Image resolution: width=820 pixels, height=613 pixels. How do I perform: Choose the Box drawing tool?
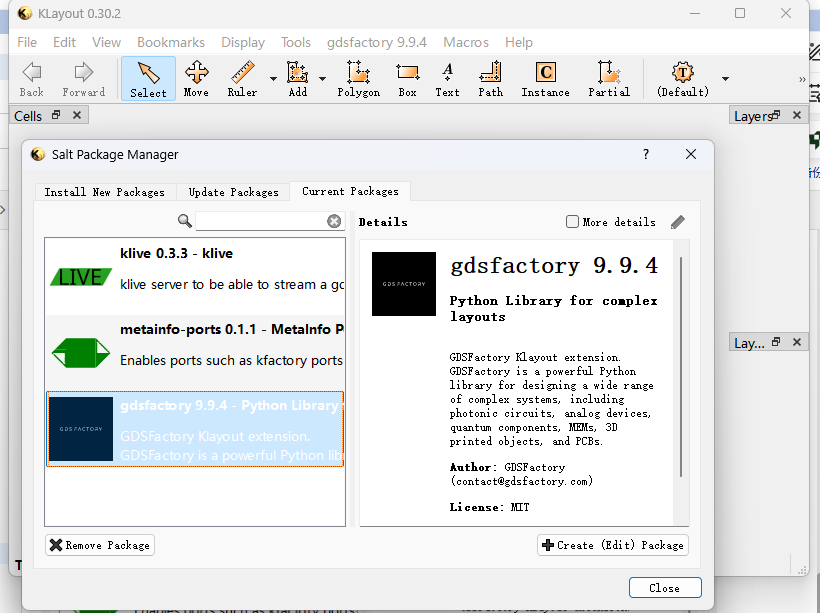(x=406, y=79)
